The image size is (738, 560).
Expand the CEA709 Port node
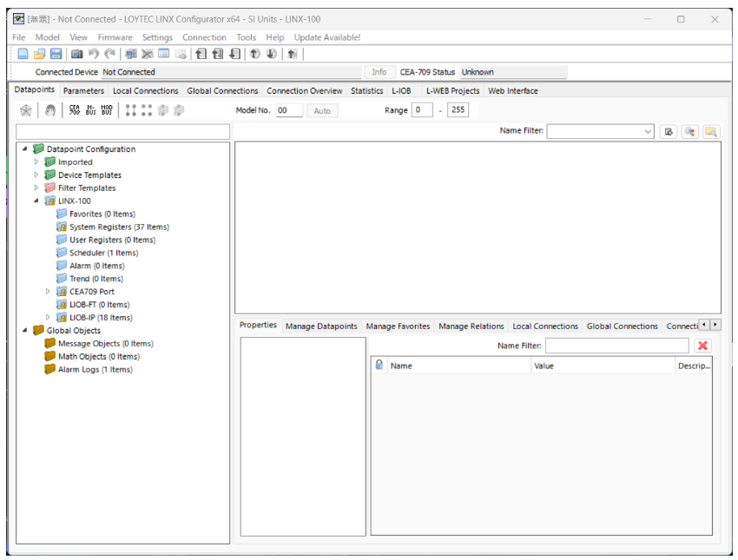(48, 292)
